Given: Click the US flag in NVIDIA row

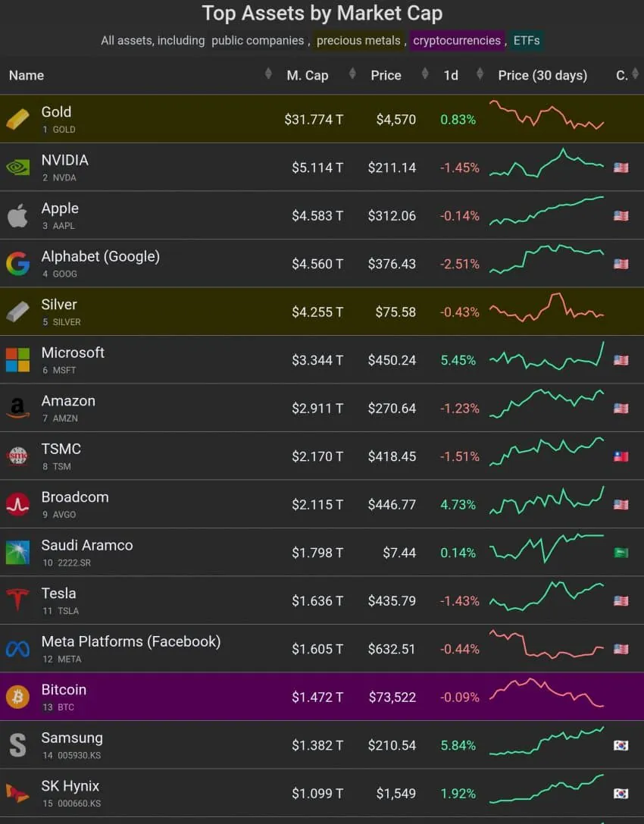Looking at the screenshot, I should click(621, 168).
